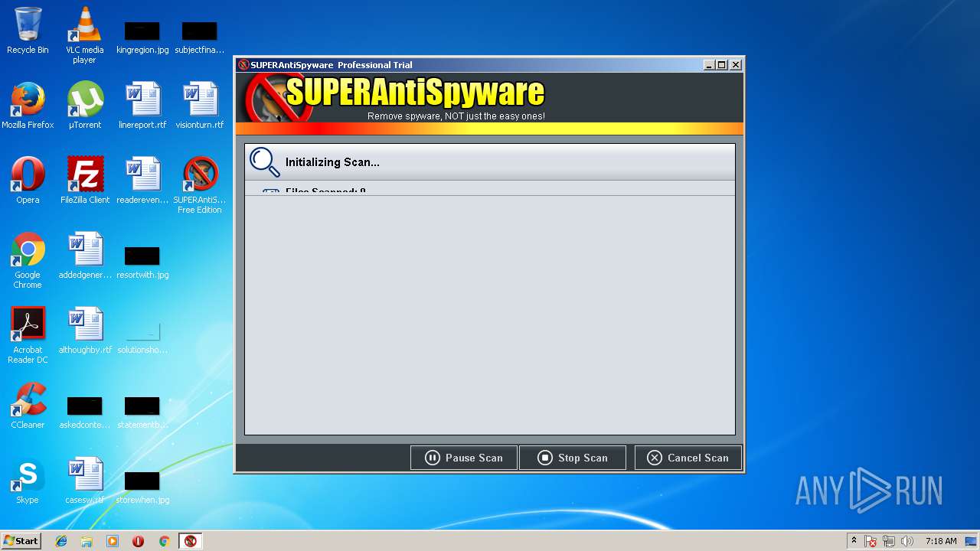Open media player taskbar icon

[113, 541]
